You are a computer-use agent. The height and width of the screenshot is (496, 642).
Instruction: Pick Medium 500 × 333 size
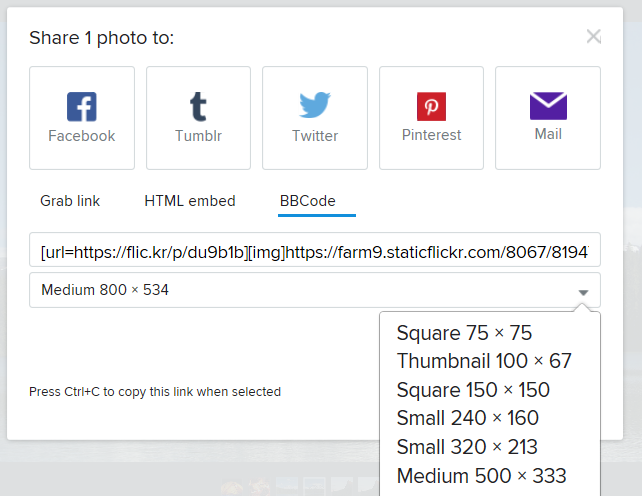(x=482, y=476)
